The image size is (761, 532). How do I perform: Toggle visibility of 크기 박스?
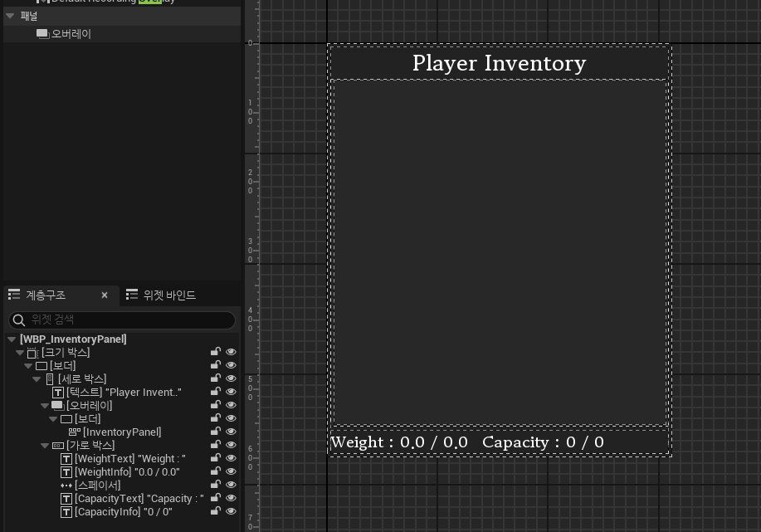tap(231, 352)
